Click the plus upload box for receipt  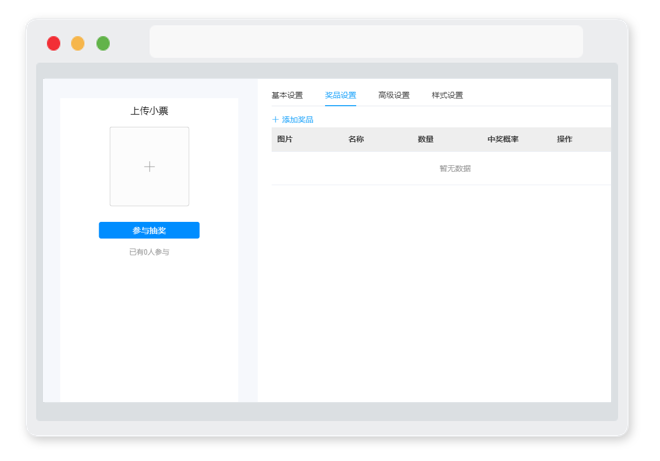pyautogui.click(x=149, y=167)
